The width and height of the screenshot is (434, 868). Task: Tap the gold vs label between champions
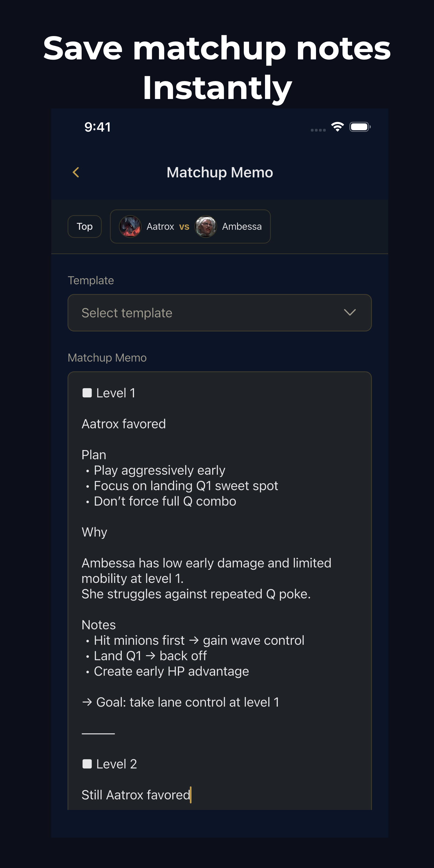[x=184, y=226]
